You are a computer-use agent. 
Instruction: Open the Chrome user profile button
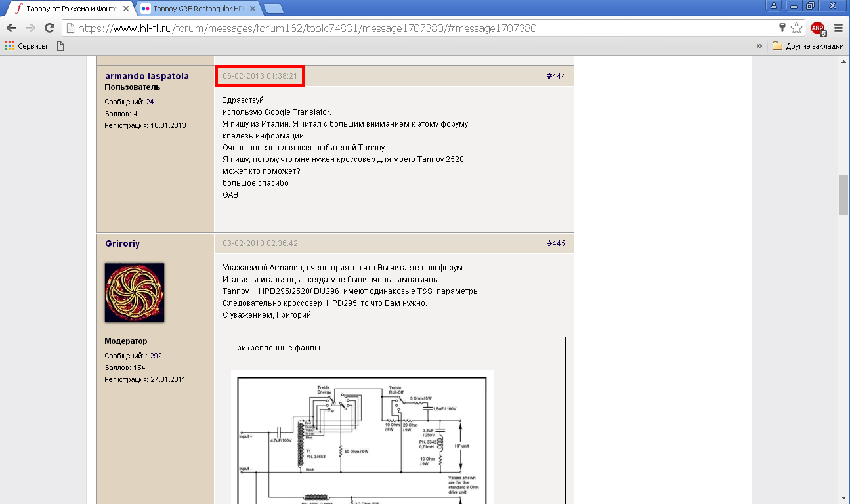click(775, 6)
